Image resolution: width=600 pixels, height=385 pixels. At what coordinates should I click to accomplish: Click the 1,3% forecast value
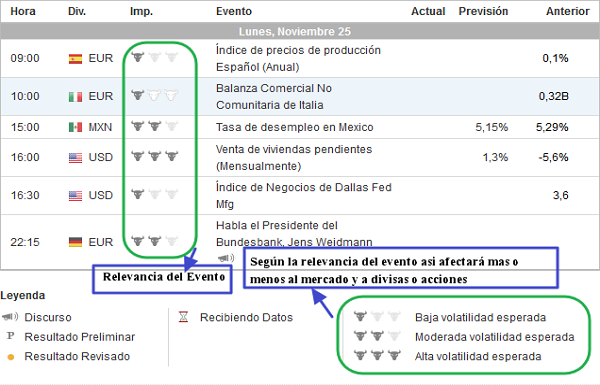(495, 157)
